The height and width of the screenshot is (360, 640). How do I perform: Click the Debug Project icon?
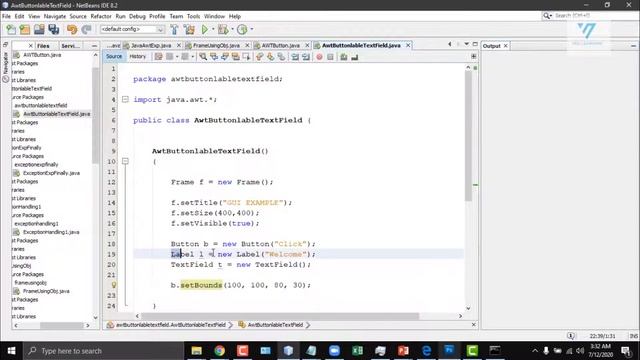223,29
